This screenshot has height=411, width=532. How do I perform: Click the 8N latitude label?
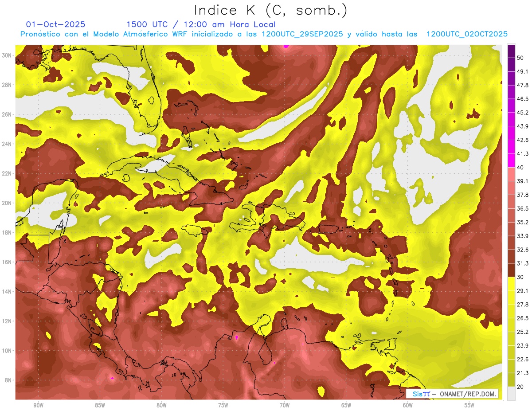tap(8, 380)
